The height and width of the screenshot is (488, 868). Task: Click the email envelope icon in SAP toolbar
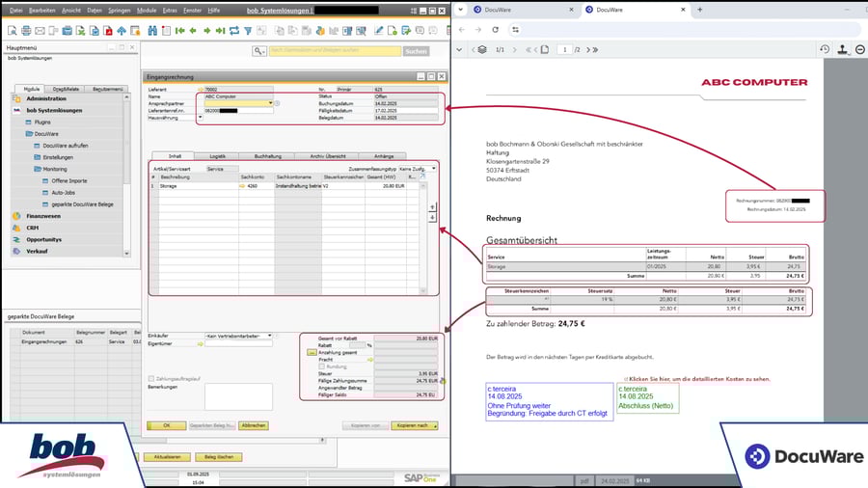pyautogui.click(x=40, y=31)
